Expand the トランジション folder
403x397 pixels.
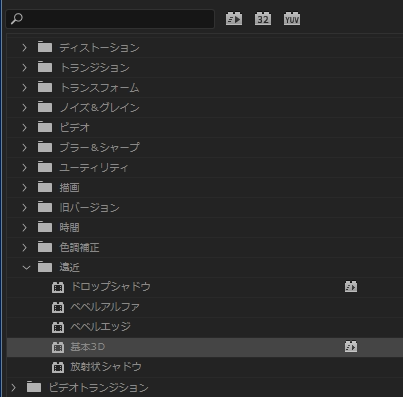pyautogui.click(x=24, y=68)
